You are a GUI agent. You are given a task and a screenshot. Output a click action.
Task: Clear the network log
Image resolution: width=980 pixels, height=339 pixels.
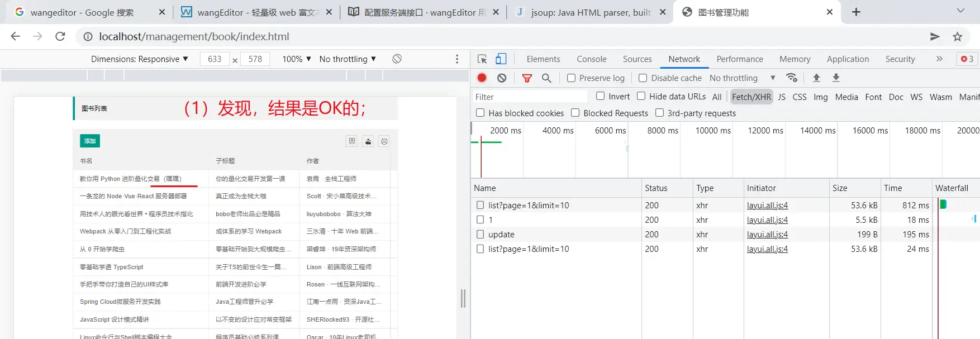(502, 78)
